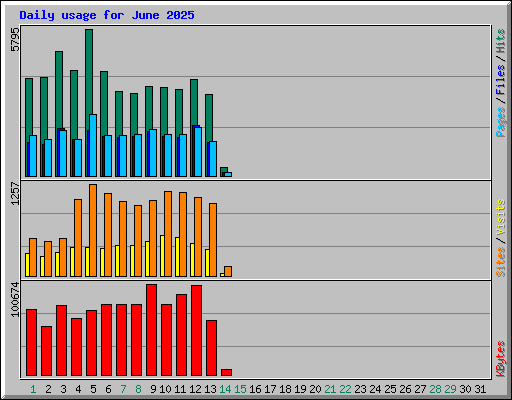Screen dimensions: 512x400
Task: Click the orange Visits bar for day 5
Action: click(x=93, y=230)
